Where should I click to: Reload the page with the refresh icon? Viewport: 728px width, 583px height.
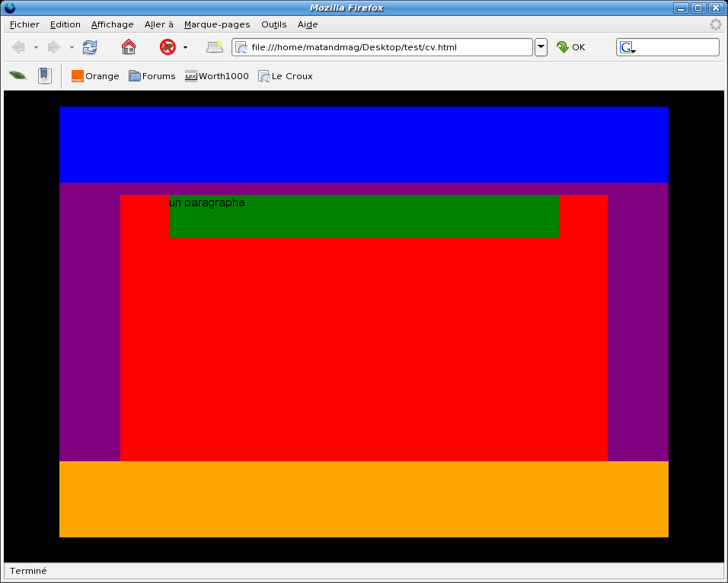90,47
